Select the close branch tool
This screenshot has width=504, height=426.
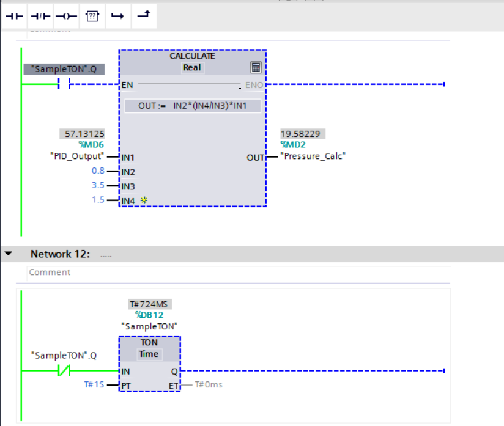tap(144, 16)
